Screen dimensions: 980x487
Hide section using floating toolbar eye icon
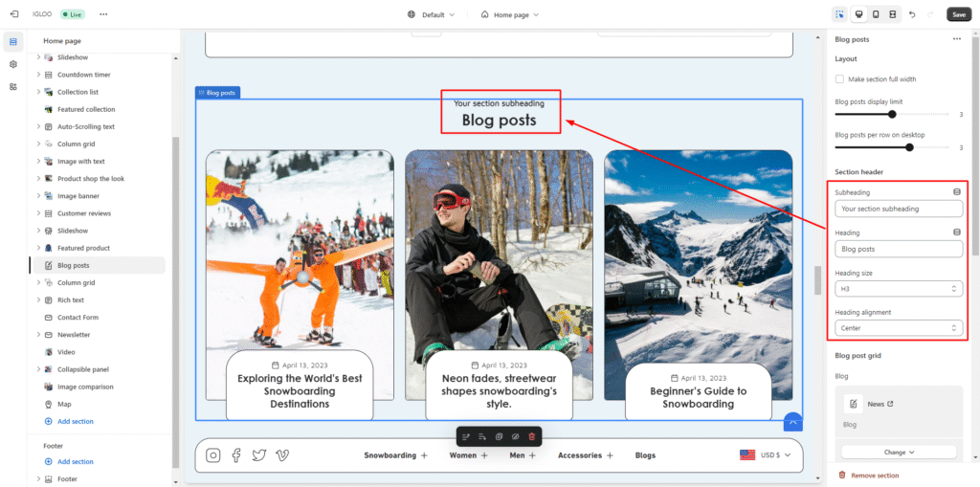[x=516, y=436]
